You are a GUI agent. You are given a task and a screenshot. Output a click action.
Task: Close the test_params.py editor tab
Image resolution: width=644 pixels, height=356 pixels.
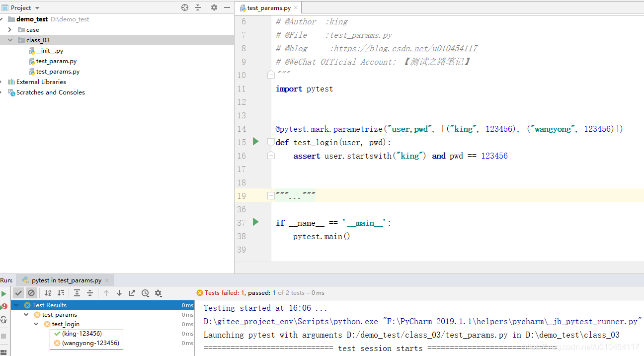pyautogui.click(x=296, y=7)
